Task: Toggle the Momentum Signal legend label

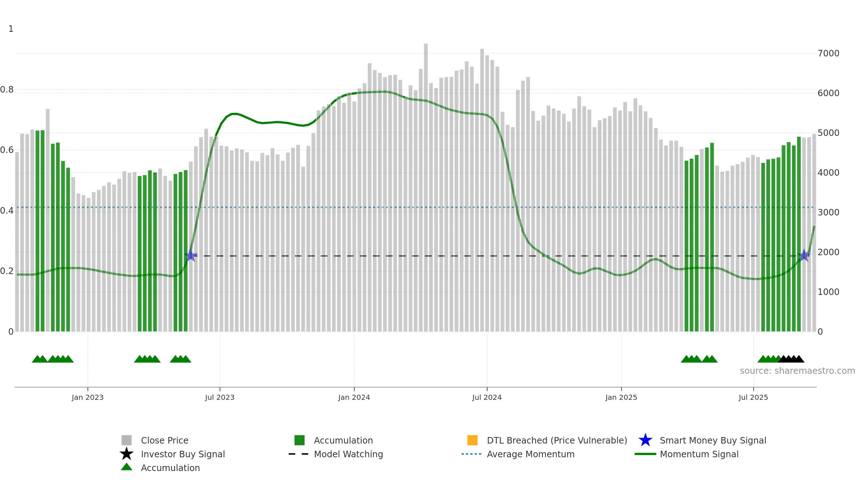Action: pos(699,454)
